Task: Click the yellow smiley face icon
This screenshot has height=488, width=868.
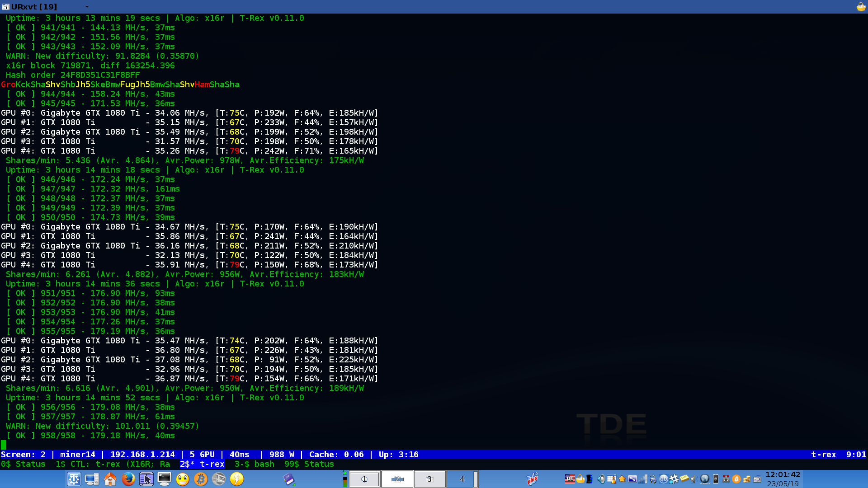Action: (182, 479)
